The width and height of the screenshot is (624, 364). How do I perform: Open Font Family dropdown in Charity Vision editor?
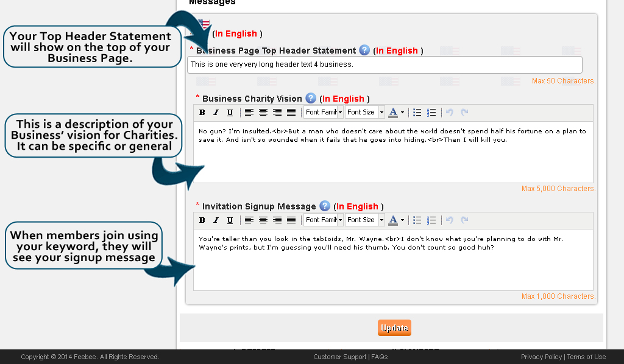324,113
